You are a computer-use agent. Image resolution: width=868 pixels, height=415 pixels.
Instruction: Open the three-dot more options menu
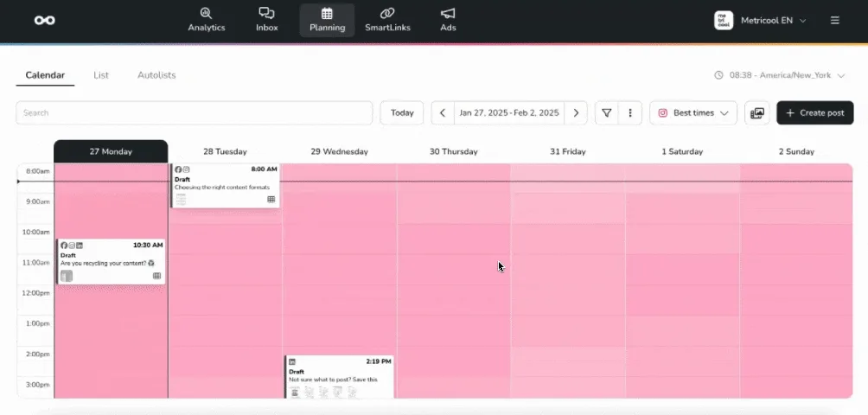[x=630, y=113]
